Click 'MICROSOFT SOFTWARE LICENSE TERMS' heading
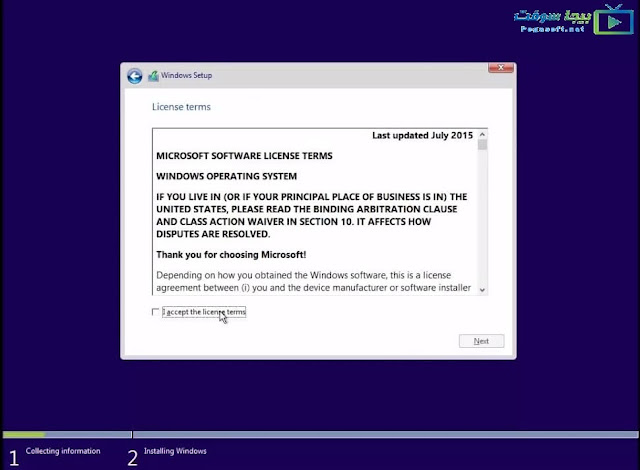Viewport: 640px width, 470px height. point(244,156)
